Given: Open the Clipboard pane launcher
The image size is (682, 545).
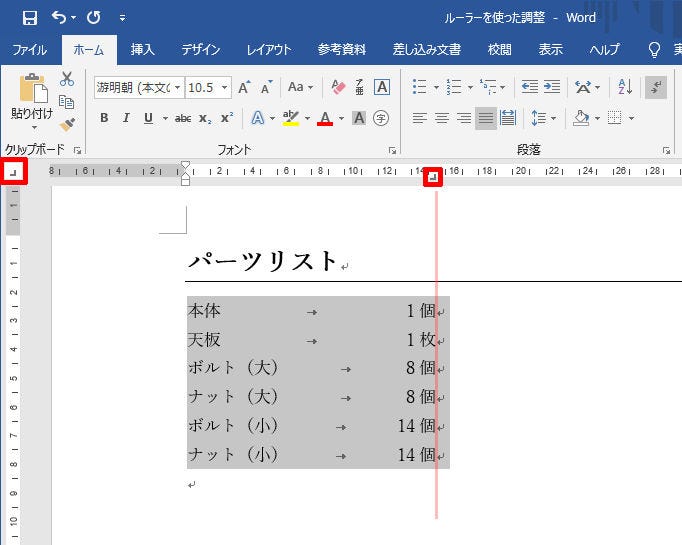Looking at the screenshot, I should coord(77,150).
